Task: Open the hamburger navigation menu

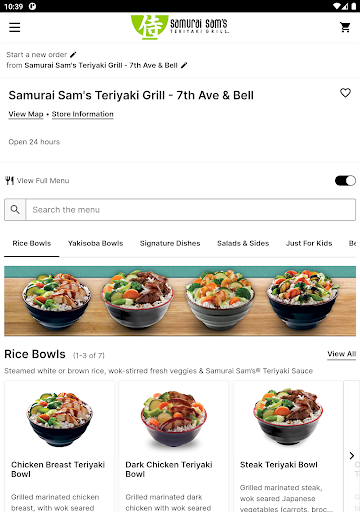Action: click(x=15, y=27)
